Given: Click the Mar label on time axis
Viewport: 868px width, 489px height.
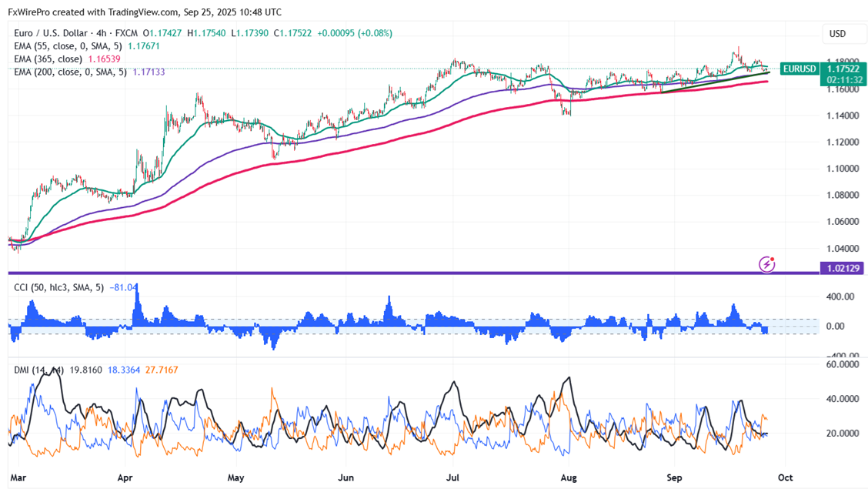Looking at the screenshot, I should coord(18,477).
